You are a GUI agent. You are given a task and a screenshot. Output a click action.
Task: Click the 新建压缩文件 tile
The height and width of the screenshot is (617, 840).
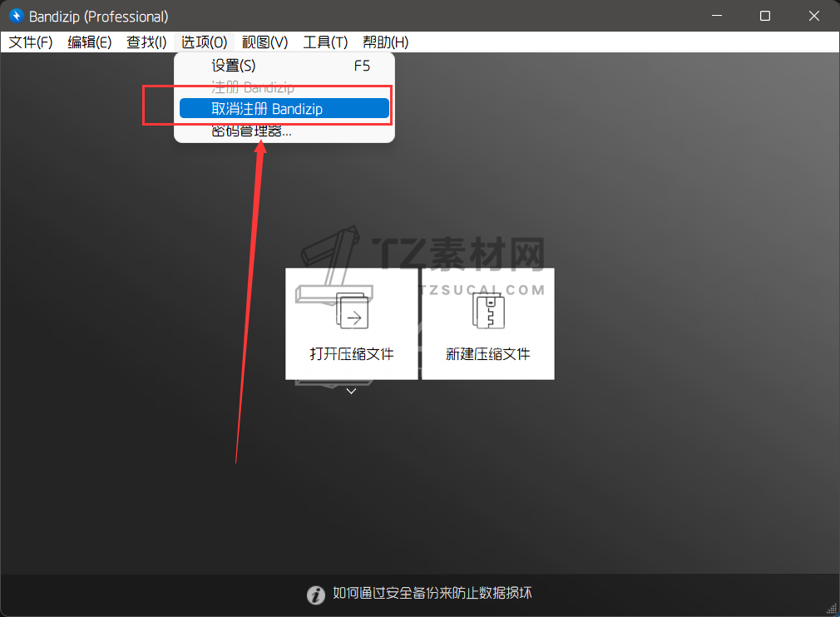(488, 323)
